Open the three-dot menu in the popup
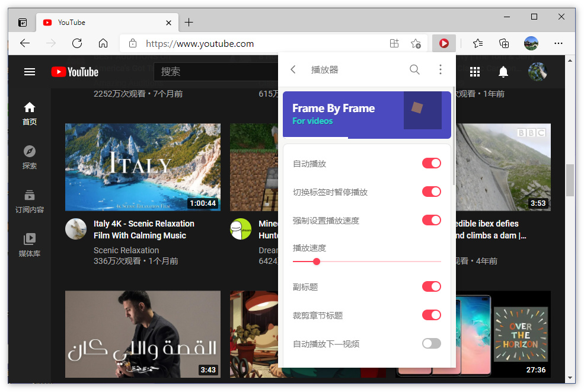The width and height of the screenshot is (584, 392). pos(441,69)
